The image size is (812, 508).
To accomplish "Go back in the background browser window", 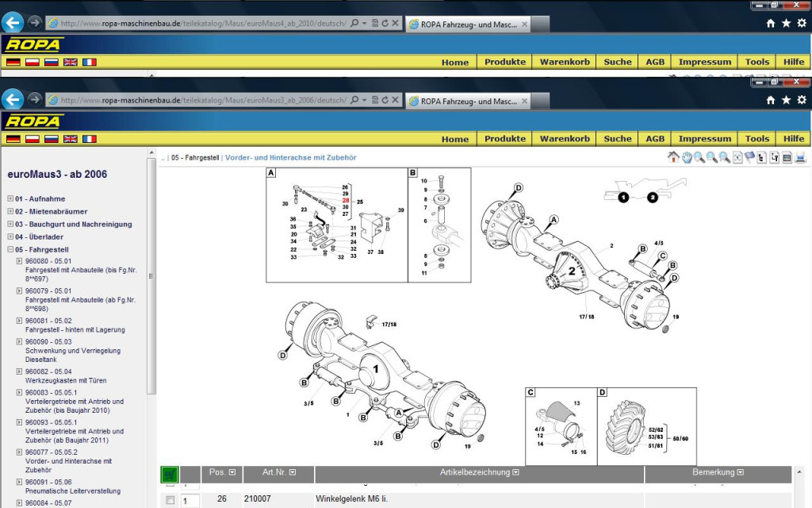I will 13,23.
